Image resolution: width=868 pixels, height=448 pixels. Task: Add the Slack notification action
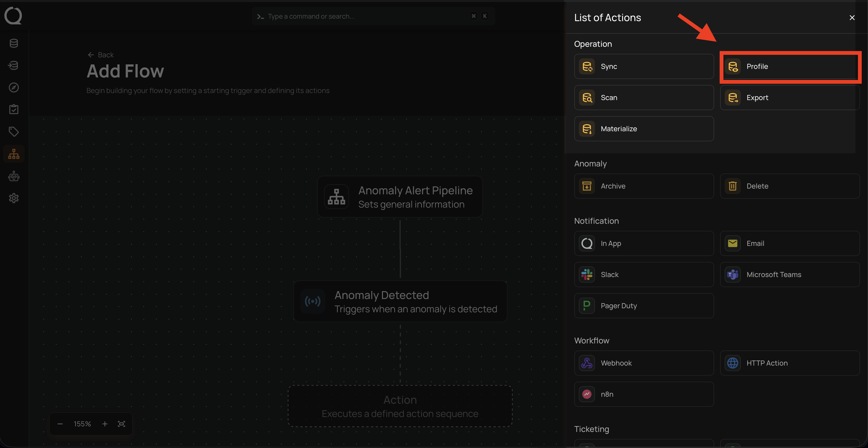[x=644, y=275]
